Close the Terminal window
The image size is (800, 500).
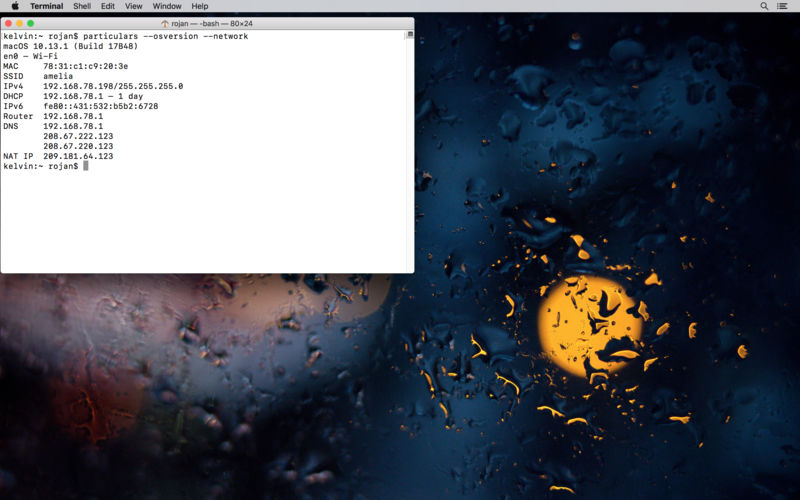pos(8,23)
